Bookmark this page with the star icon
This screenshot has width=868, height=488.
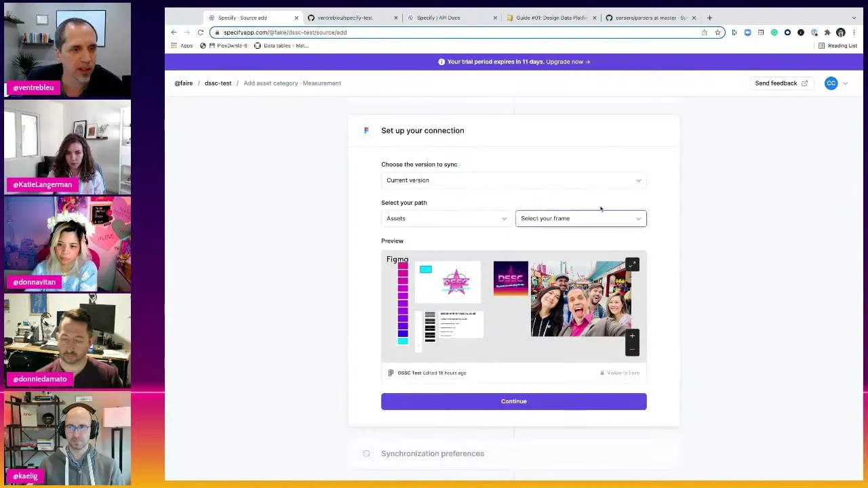point(717,33)
